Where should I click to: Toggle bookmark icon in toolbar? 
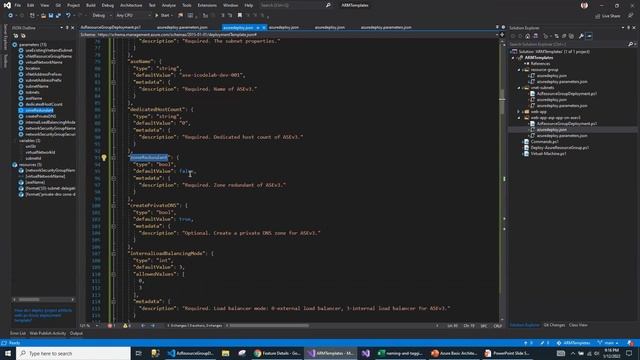[240, 16]
